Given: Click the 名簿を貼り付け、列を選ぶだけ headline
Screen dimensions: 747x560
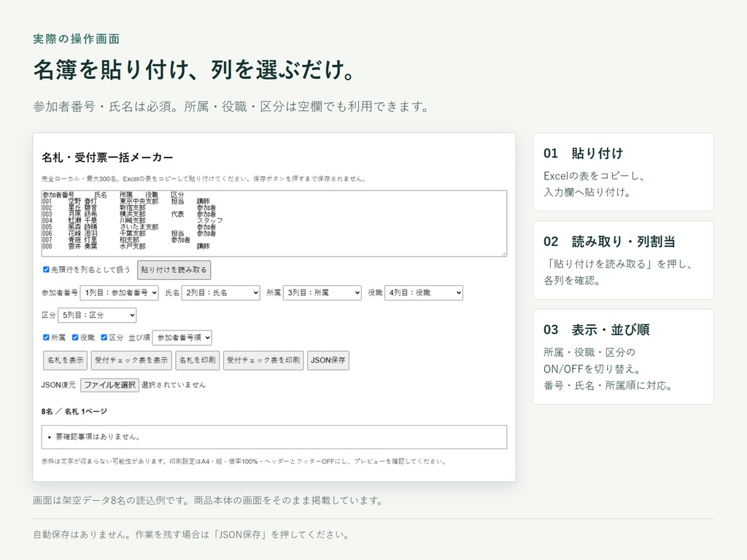Looking at the screenshot, I should (x=194, y=69).
